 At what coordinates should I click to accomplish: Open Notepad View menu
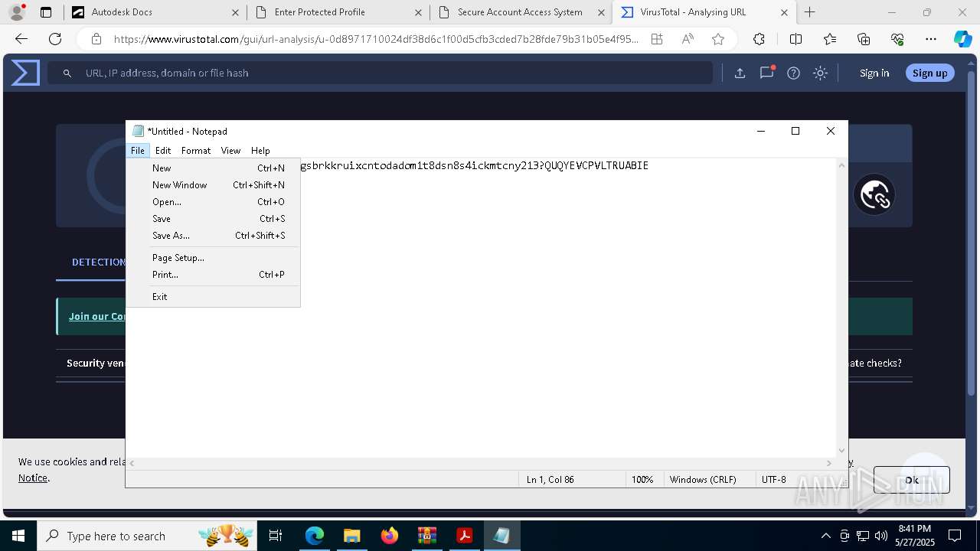(230, 151)
